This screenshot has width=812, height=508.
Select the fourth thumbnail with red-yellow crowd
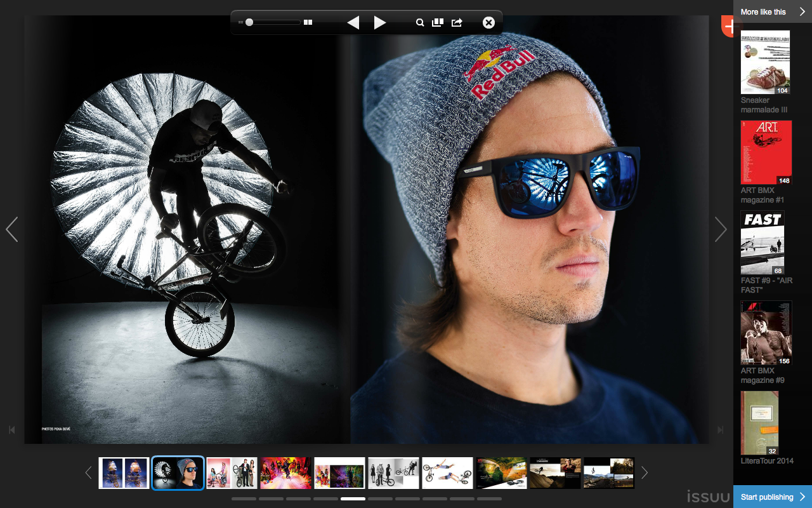pyautogui.click(x=285, y=473)
